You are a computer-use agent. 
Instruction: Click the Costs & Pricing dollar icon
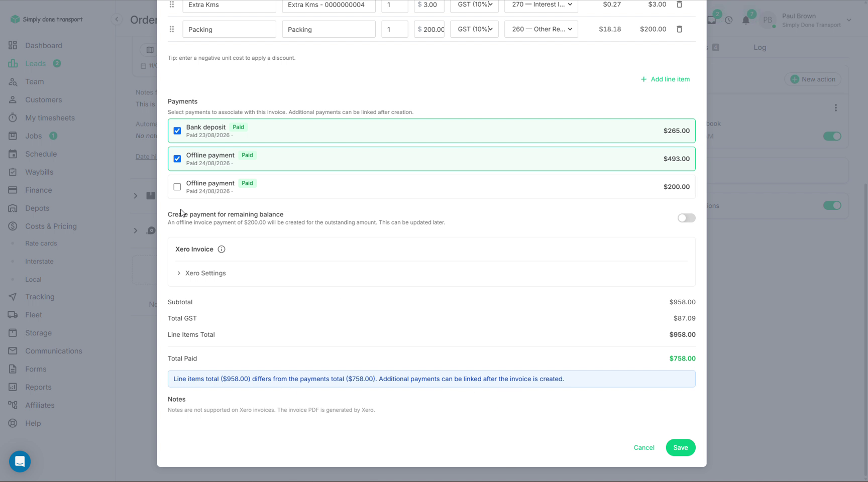(13, 226)
